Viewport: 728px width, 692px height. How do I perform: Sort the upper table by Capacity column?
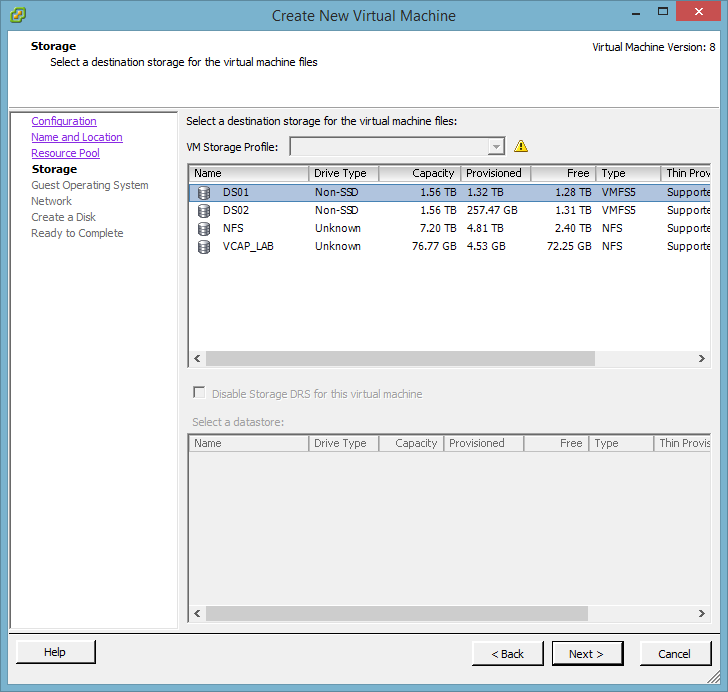(420, 174)
